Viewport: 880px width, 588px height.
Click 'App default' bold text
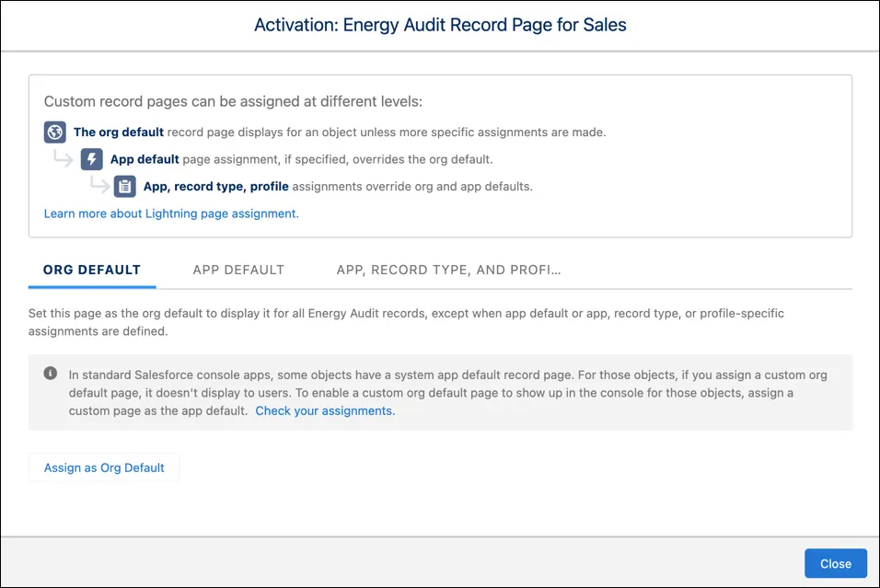(145, 159)
